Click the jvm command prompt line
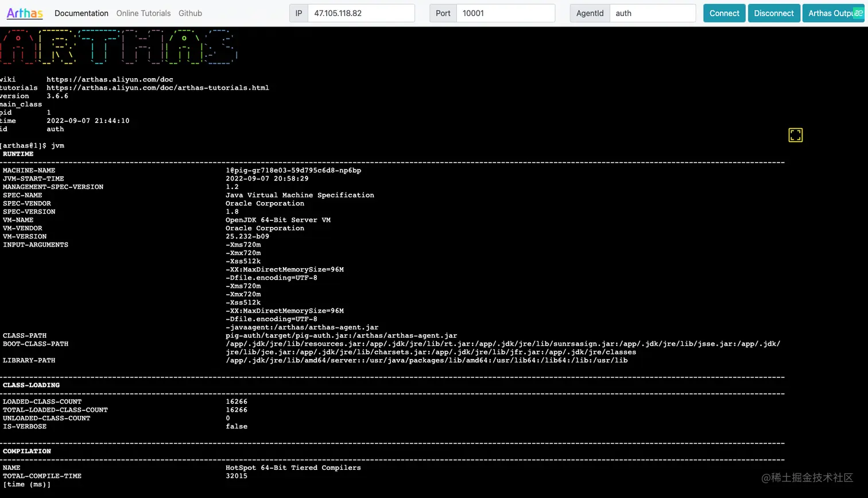 [x=32, y=145]
